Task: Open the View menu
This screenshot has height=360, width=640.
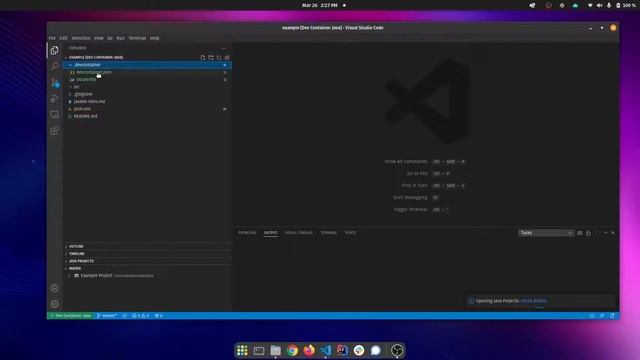Action: (99, 38)
